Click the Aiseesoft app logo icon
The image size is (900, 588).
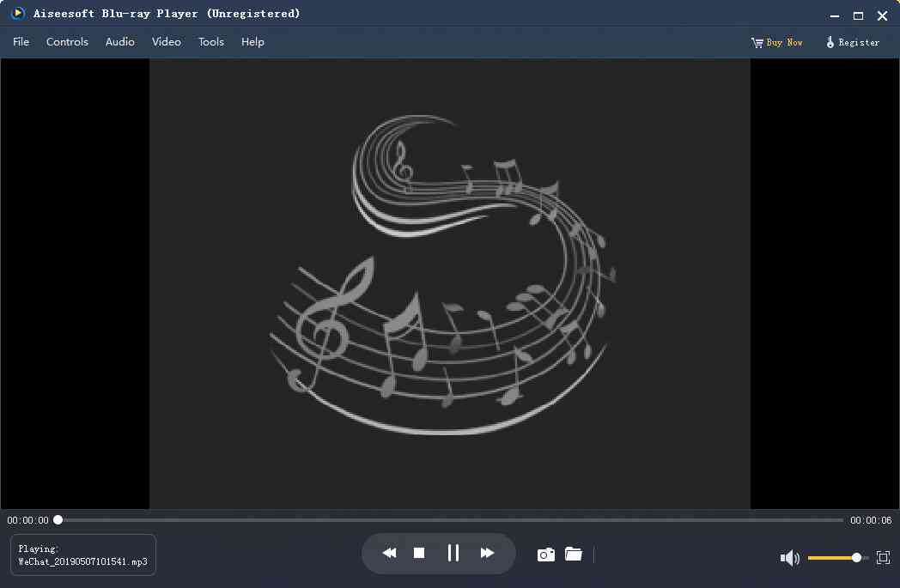pyautogui.click(x=18, y=13)
